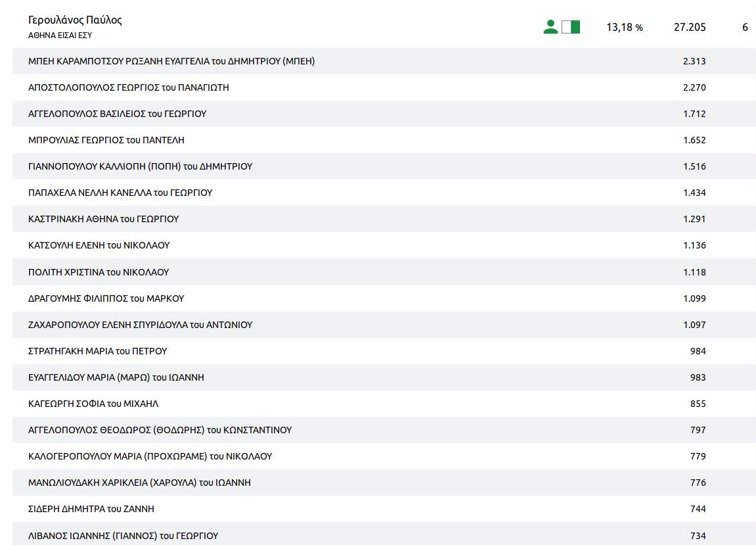Click party name ΑΘΗΝΑ ΕΙΣΑΙ ΕΣΥ
Image resolution: width=756 pixels, height=545 pixels.
coord(60,36)
